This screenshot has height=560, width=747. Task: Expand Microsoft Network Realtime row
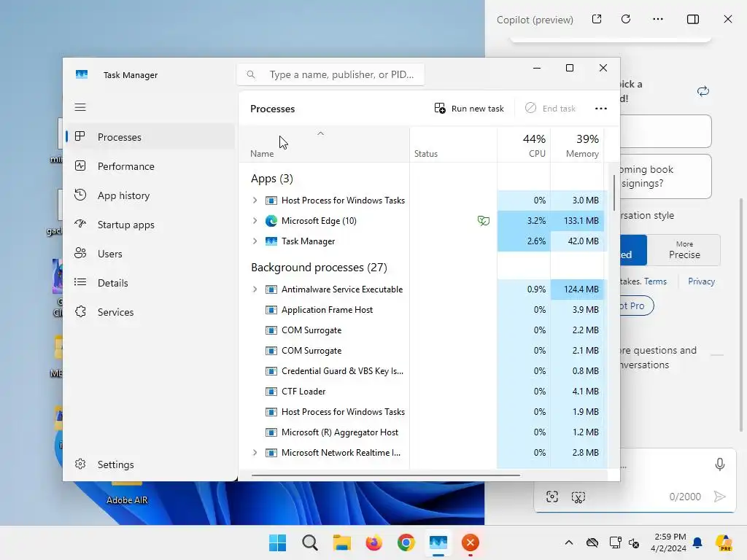tap(255, 453)
